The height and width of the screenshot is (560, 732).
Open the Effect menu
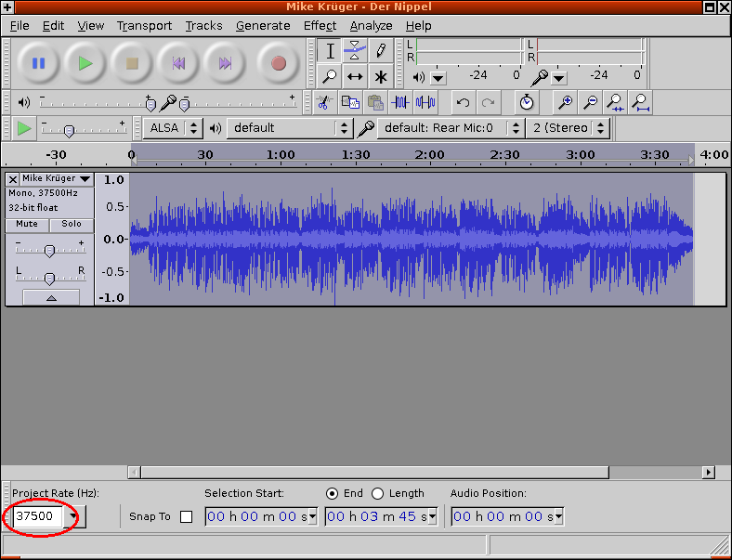coord(320,26)
